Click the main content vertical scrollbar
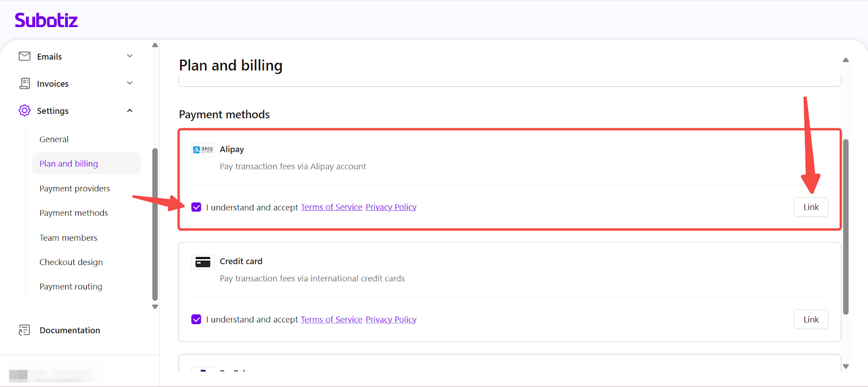Image resolution: width=868 pixels, height=387 pixels. [845, 227]
